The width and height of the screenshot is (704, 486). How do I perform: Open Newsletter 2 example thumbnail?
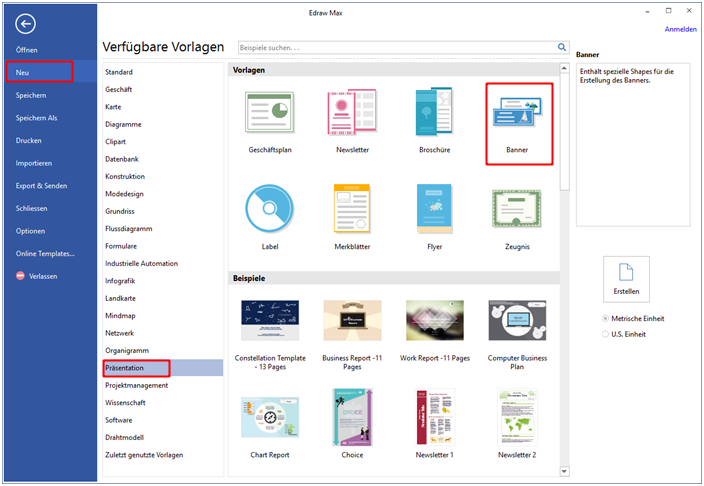click(517, 417)
